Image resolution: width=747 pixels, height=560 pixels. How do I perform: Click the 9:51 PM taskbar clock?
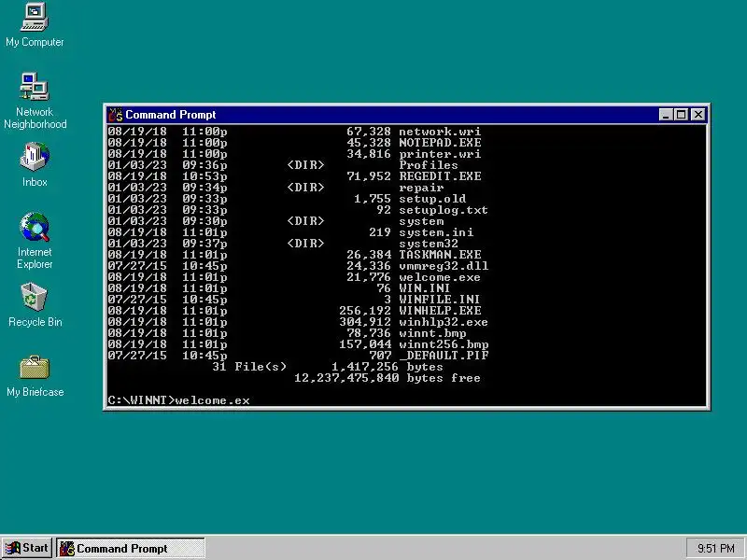(x=715, y=549)
